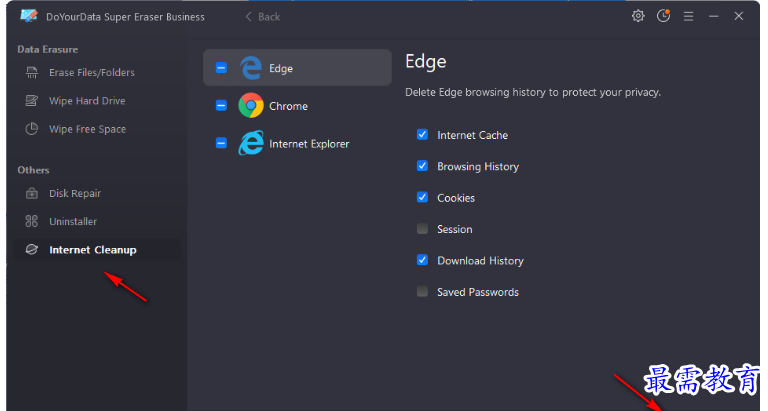
Task: Select the Internet Explorer row label
Action: pyautogui.click(x=309, y=144)
